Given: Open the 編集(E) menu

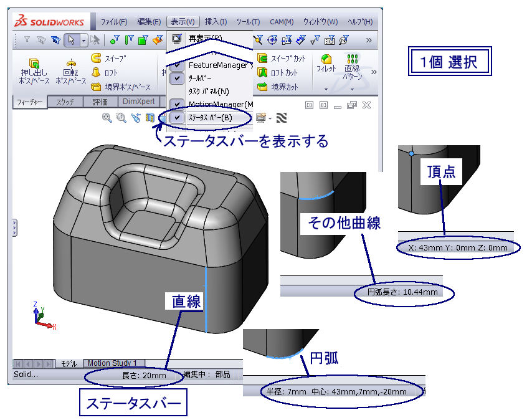Looking at the screenshot, I should pos(149,22).
